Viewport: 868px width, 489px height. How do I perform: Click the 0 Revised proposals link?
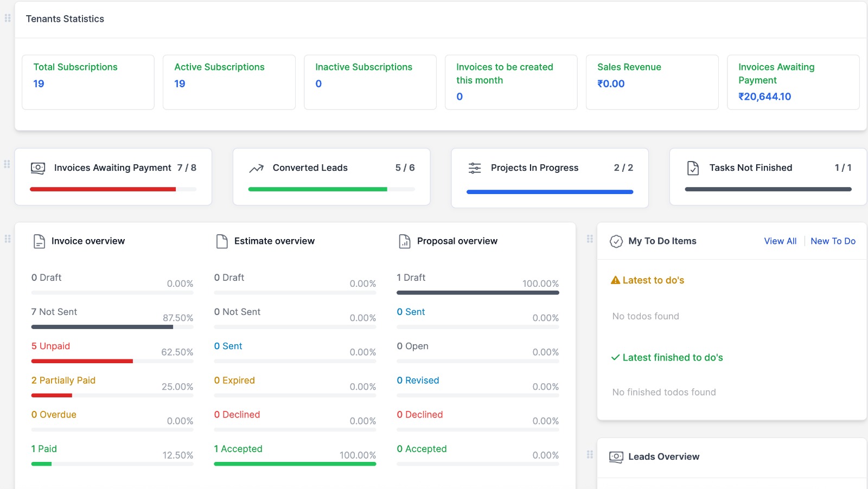tap(418, 380)
